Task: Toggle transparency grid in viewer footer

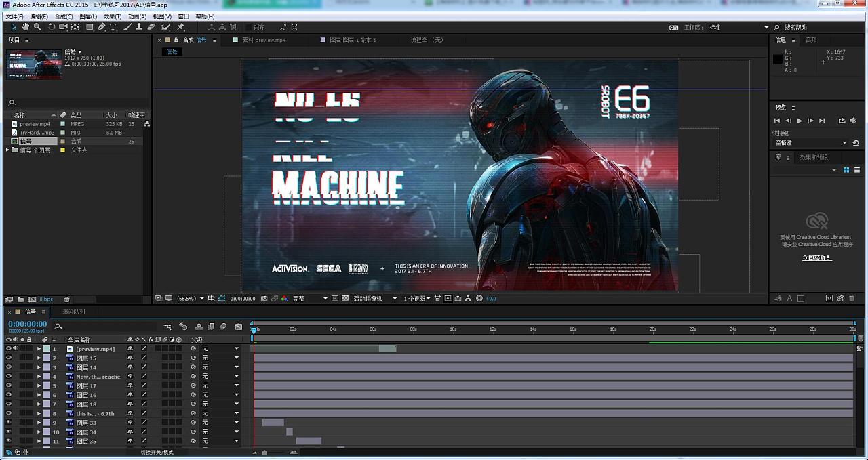Action: click(345, 298)
